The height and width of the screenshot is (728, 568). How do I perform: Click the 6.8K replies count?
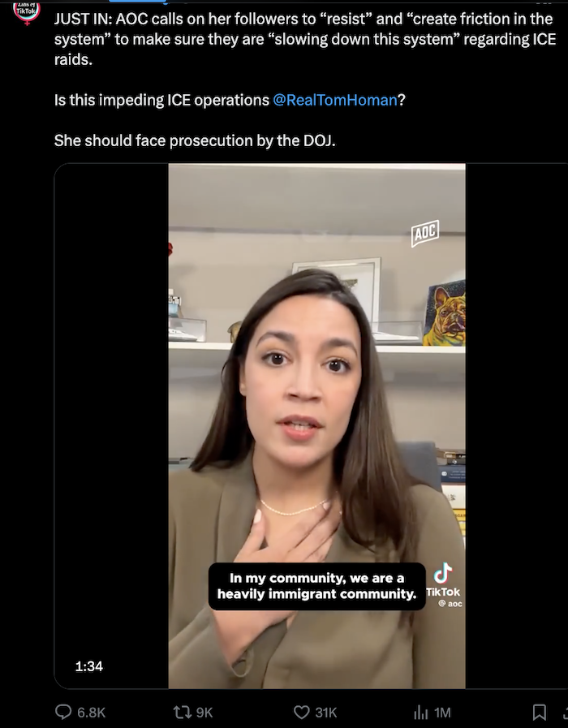click(92, 713)
